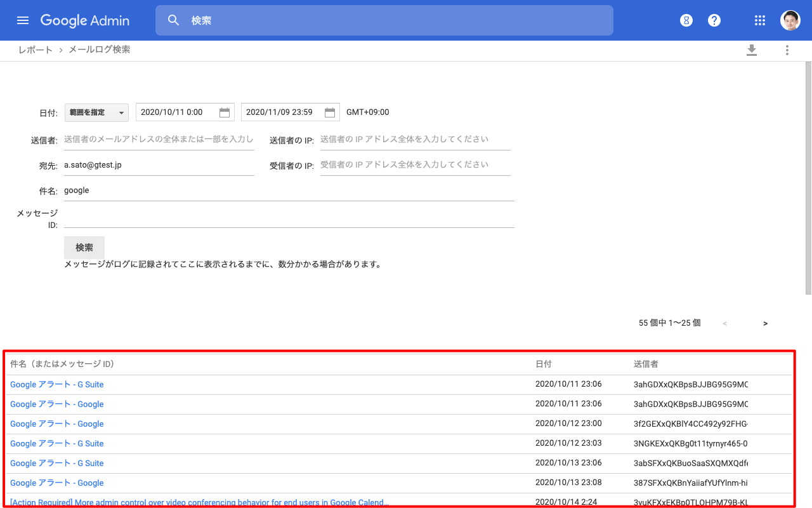Click the メールログ検索 breadcrumb
The image size is (812, 508).
coord(100,50)
